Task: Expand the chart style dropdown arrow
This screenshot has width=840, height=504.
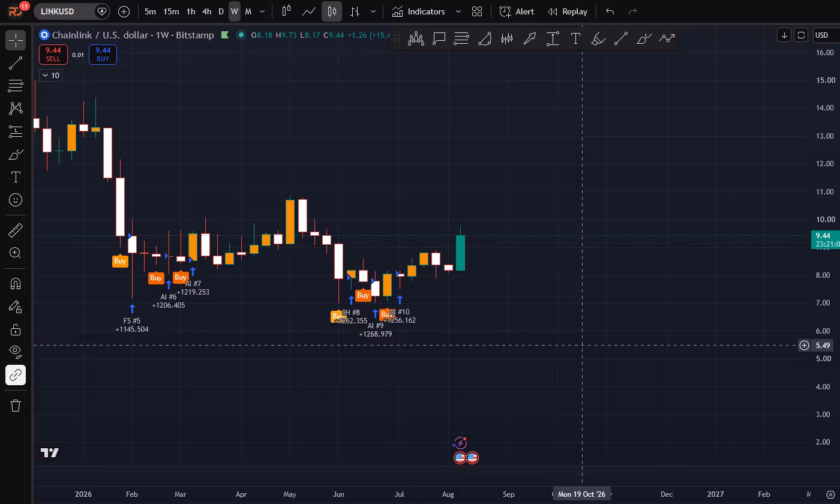Action: tap(373, 11)
